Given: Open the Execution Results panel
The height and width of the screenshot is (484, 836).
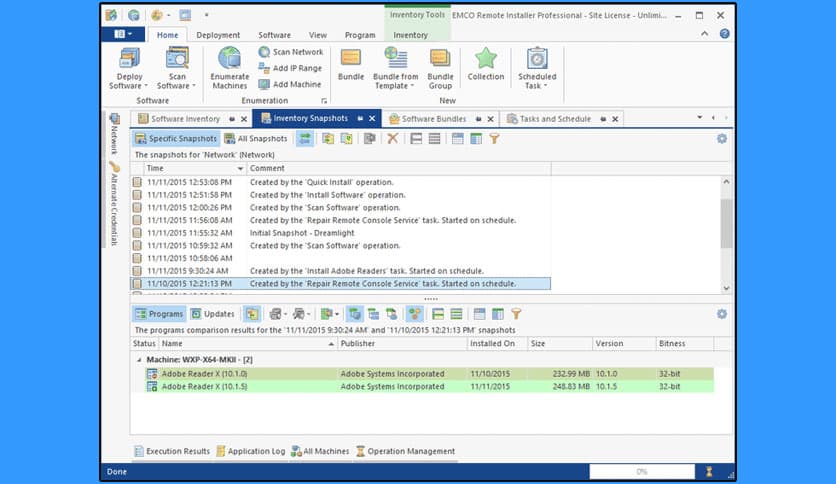Looking at the screenshot, I should [x=172, y=451].
